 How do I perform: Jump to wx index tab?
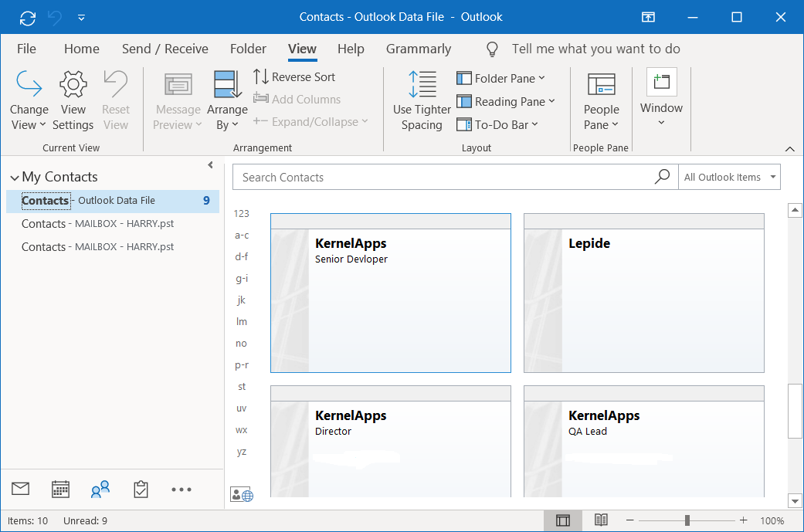[x=242, y=430]
